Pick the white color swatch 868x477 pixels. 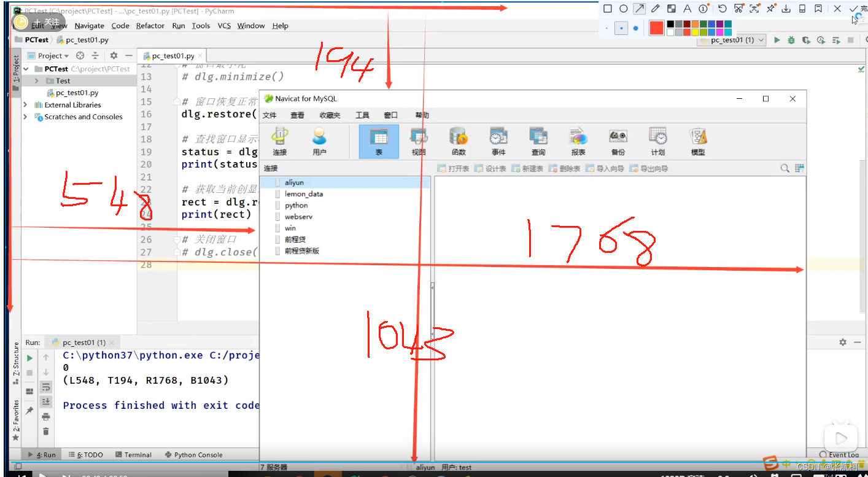coord(670,32)
